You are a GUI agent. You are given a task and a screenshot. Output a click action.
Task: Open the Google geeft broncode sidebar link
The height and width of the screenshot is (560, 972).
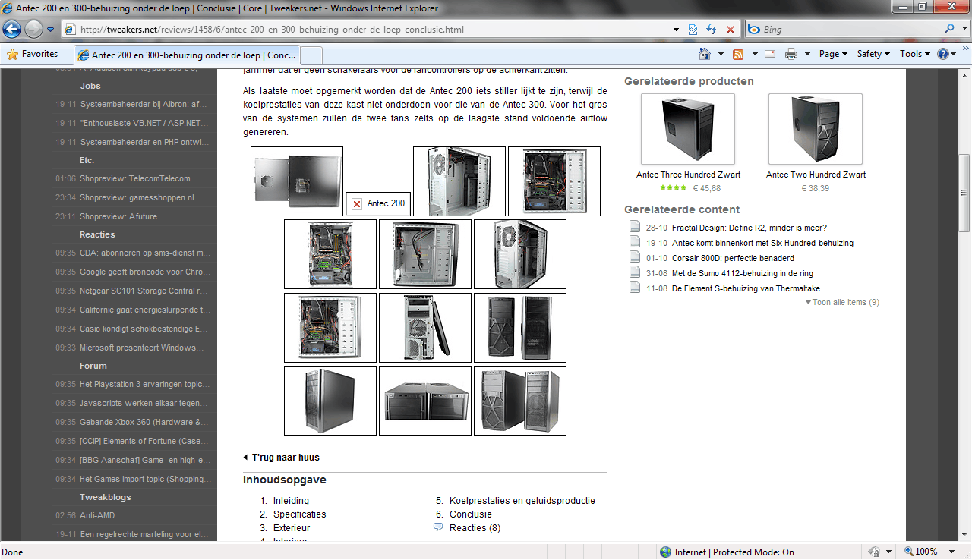[146, 272]
